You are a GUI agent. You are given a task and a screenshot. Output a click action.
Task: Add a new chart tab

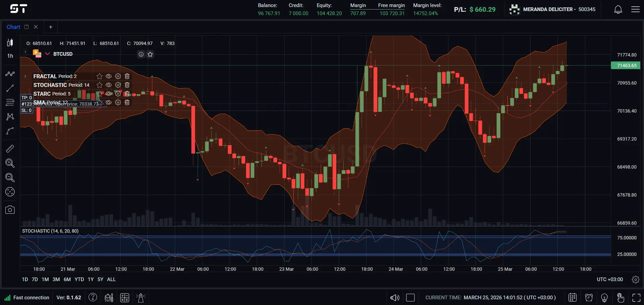(51, 27)
